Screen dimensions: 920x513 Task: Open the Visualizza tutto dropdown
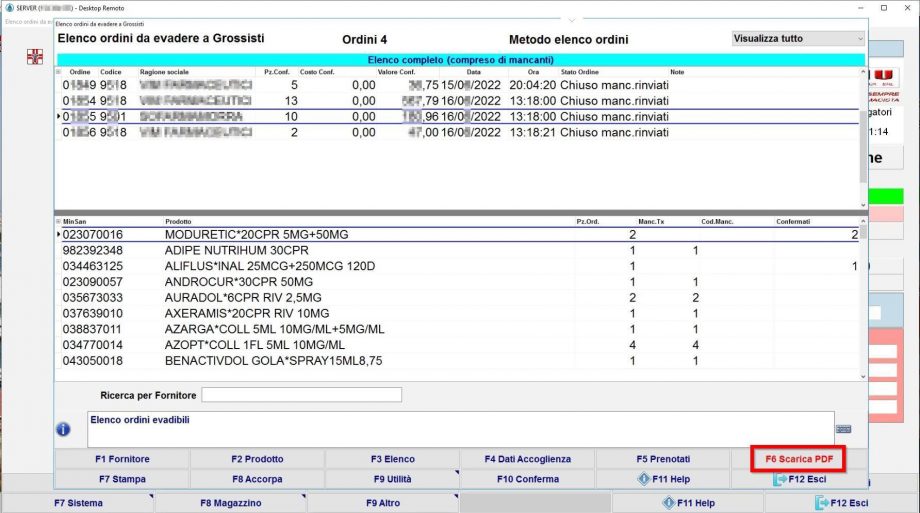tap(797, 39)
